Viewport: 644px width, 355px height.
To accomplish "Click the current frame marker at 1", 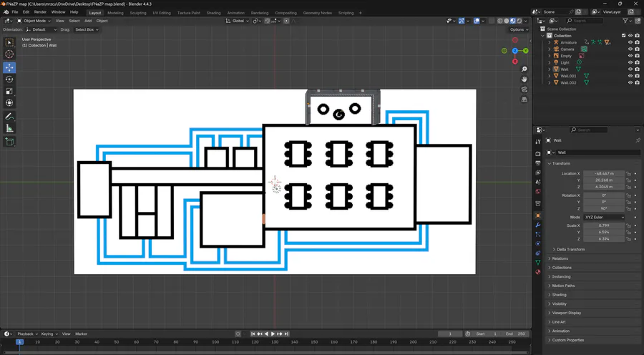I will [x=19, y=342].
